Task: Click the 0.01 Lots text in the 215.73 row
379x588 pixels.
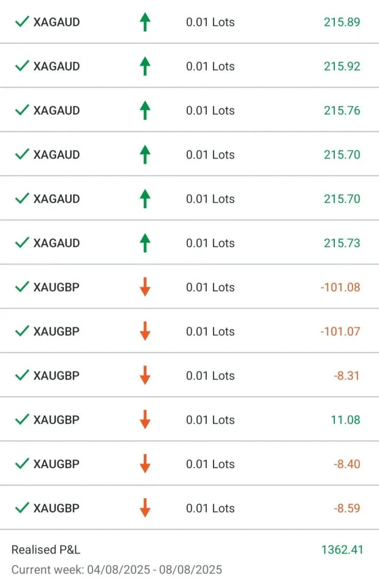Action: (210, 243)
